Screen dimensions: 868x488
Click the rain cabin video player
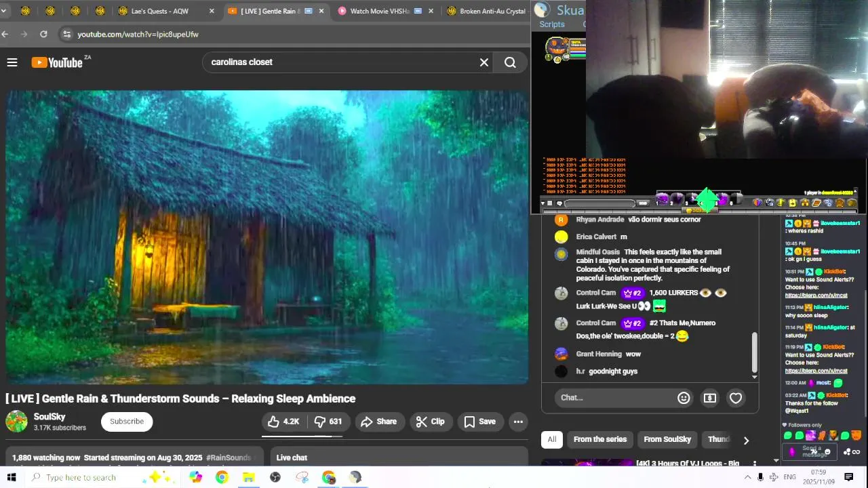pos(267,237)
